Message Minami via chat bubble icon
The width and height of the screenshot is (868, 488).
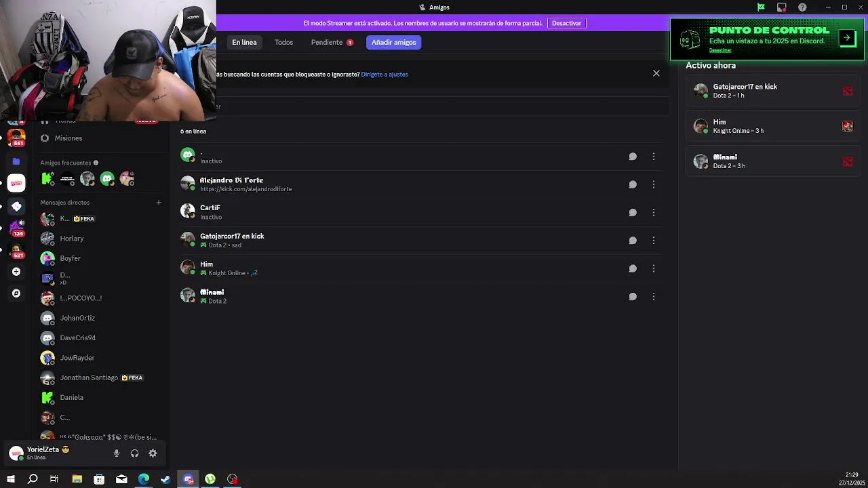click(632, 296)
